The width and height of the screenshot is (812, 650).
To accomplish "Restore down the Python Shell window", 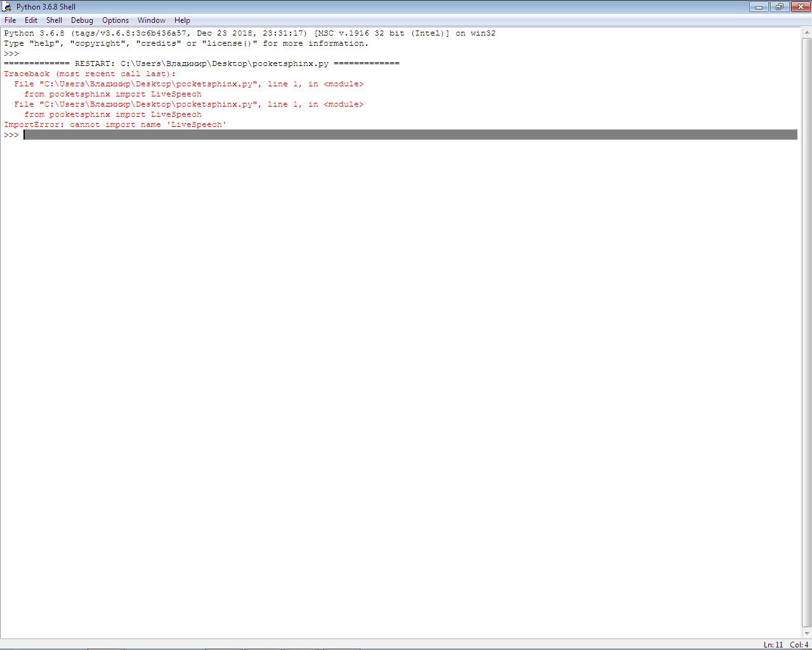I will [x=778, y=7].
